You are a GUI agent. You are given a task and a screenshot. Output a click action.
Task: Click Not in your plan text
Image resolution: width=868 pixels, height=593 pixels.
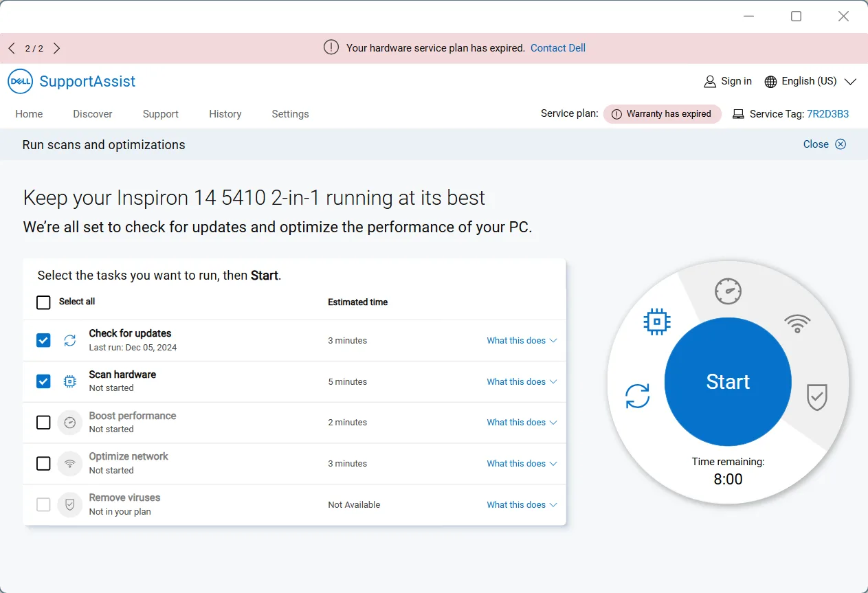click(x=120, y=512)
